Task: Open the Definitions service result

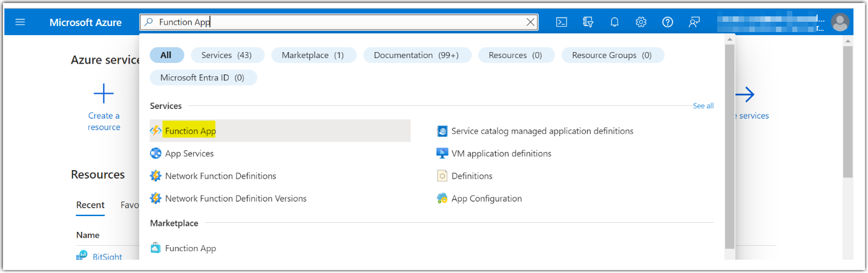Action: pos(472,176)
